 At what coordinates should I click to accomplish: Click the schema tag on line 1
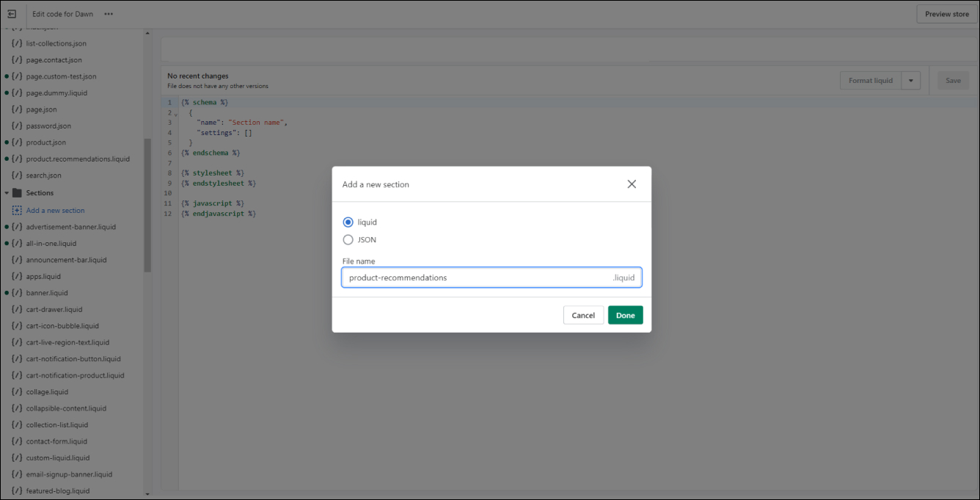click(205, 103)
